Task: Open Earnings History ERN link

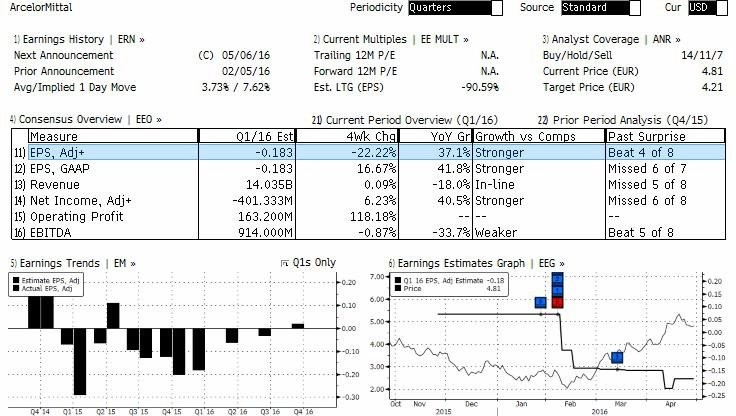Action: tap(79, 39)
